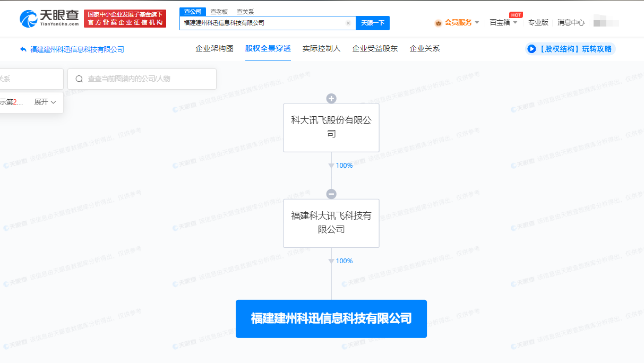
Task: Click the play icon for 股权结构 guide
Action: pyautogui.click(x=531, y=49)
